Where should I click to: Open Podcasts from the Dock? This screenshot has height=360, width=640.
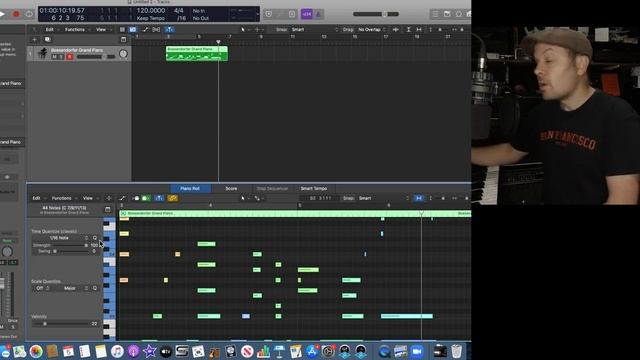coord(133,351)
